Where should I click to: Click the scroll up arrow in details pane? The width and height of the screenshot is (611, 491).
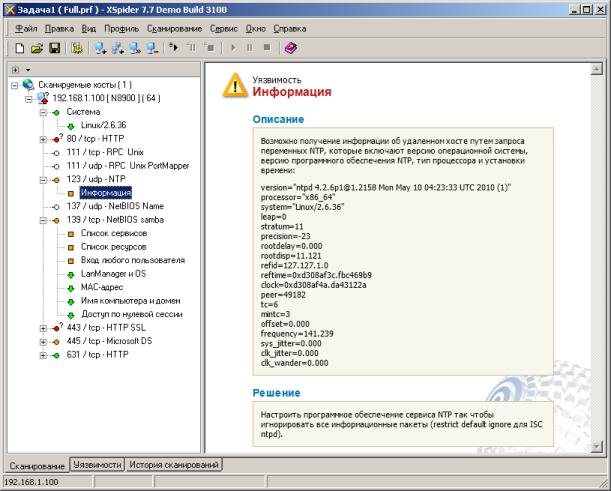tap(597, 69)
